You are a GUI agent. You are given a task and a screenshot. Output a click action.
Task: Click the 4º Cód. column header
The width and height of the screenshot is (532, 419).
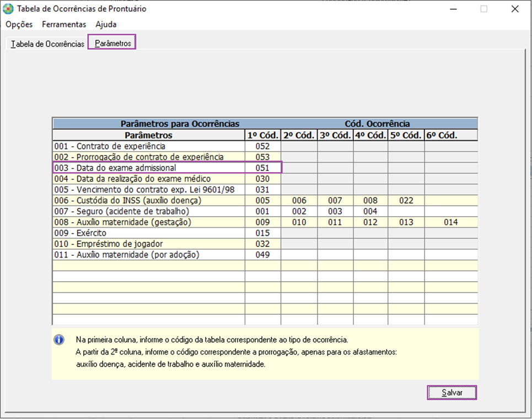(370, 135)
